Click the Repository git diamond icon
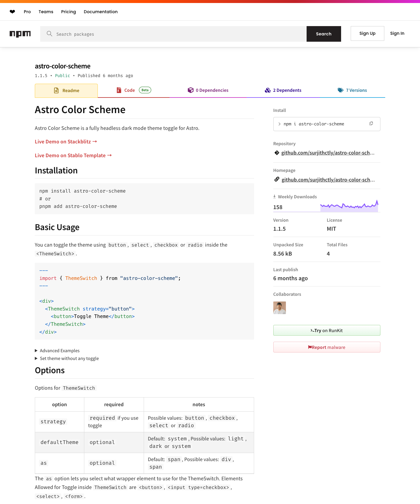420x504 pixels. click(x=277, y=153)
